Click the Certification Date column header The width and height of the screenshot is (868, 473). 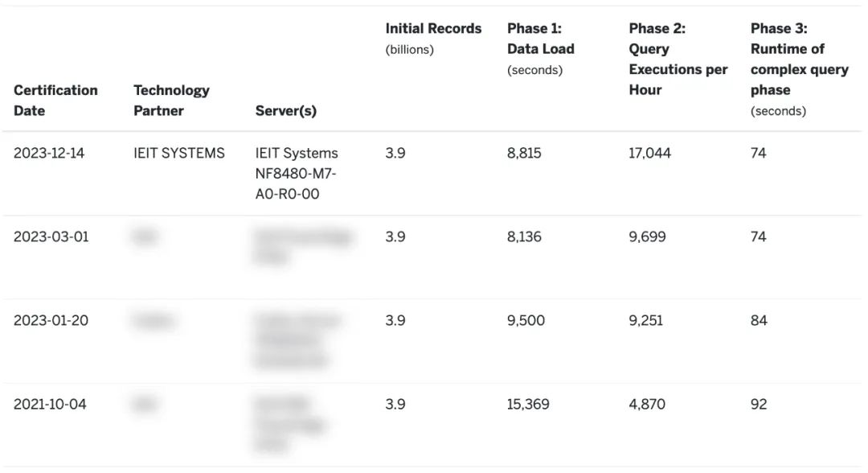[x=55, y=101]
